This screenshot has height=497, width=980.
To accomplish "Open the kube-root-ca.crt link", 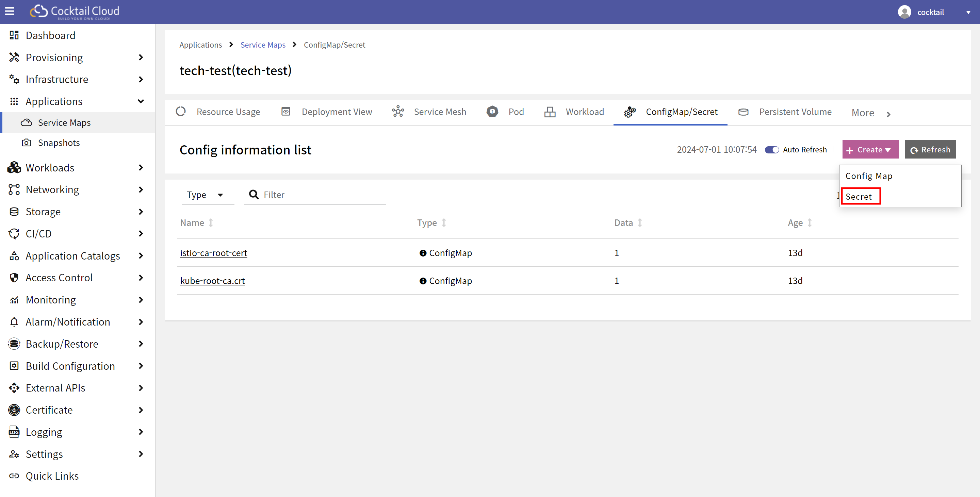I will click(x=212, y=281).
